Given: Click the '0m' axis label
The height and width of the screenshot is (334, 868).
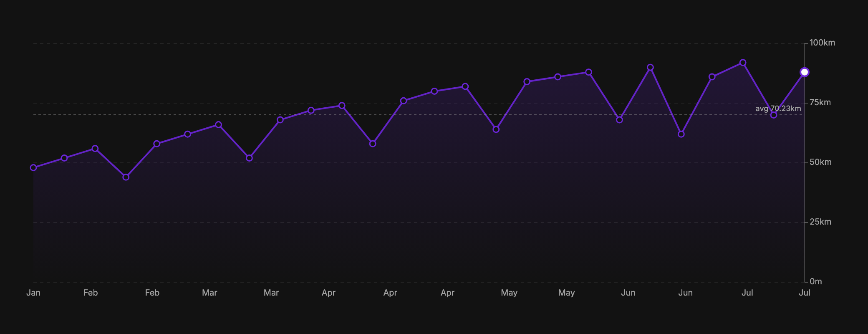Looking at the screenshot, I should pyautogui.click(x=816, y=281).
